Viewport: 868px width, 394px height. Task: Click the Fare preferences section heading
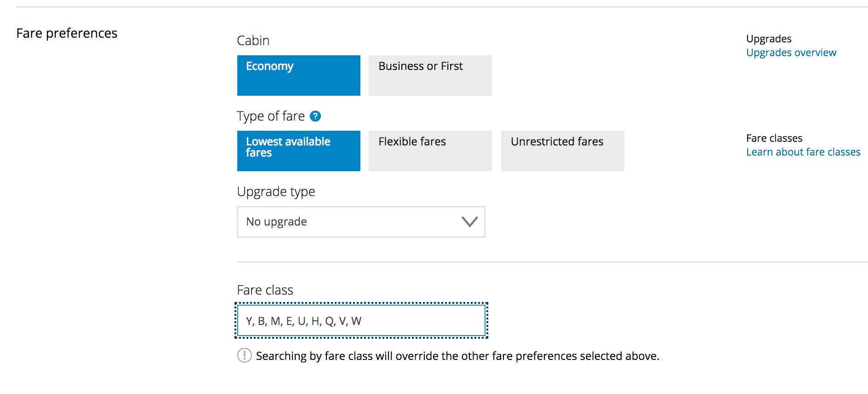pyautogui.click(x=67, y=33)
